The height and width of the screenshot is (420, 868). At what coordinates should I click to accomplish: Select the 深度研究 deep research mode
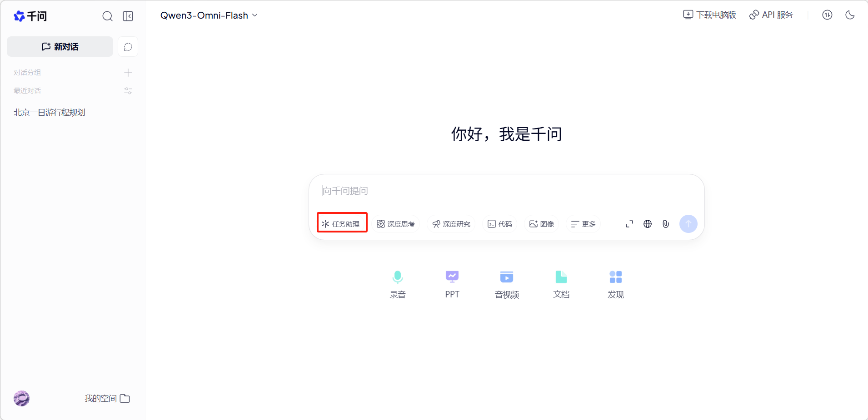pyautogui.click(x=451, y=224)
